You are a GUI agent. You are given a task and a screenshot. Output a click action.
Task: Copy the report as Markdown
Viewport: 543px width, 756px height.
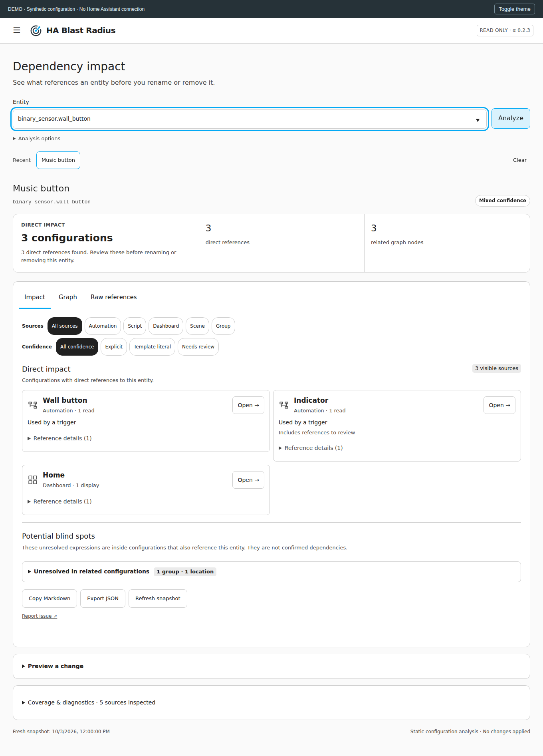pos(50,599)
